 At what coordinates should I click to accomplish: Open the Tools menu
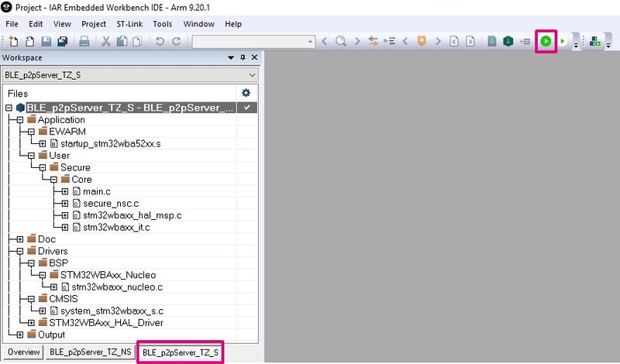(163, 24)
